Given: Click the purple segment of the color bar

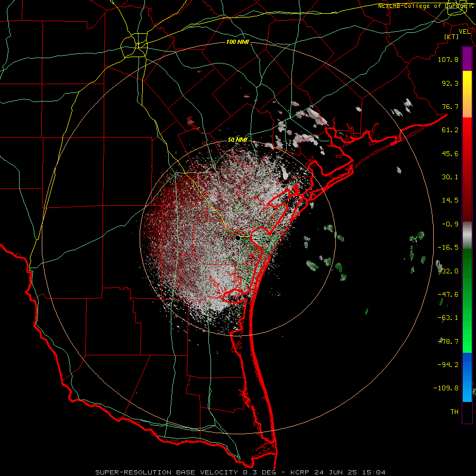Looking at the screenshot, I should click(x=467, y=59).
